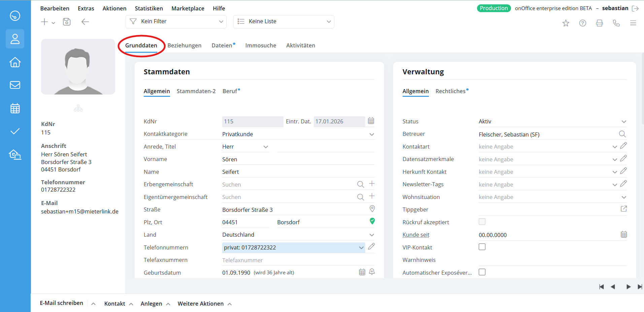Viewport: 644px width, 312px height.
Task: Click the save disk icon in toolbar
Action: [67, 22]
